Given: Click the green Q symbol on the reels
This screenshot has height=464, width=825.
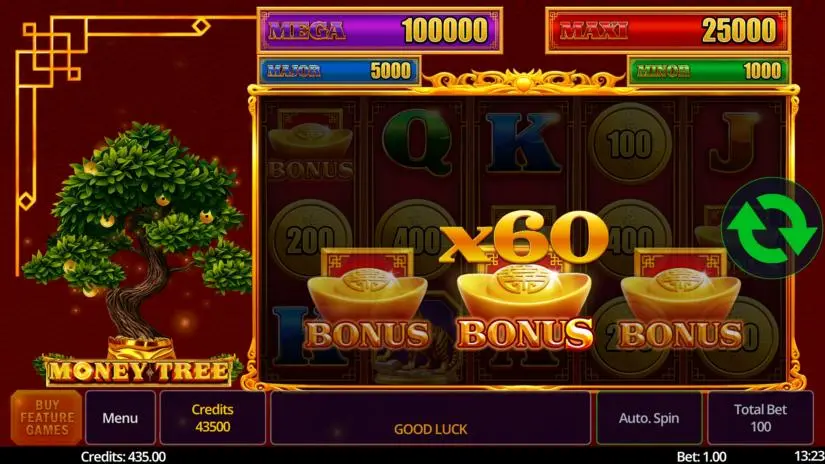Looking at the screenshot, I should [x=417, y=143].
